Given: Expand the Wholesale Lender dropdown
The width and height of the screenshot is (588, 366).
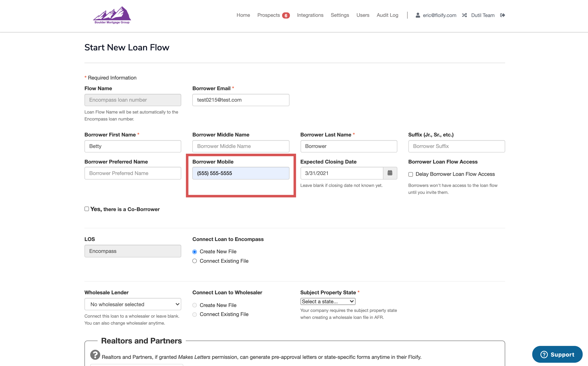Looking at the screenshot, I should click(x=133, y=304).
